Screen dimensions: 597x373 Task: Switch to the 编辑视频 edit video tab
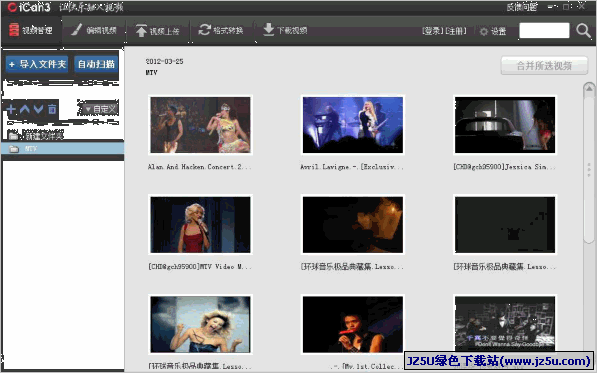(94, 30)
